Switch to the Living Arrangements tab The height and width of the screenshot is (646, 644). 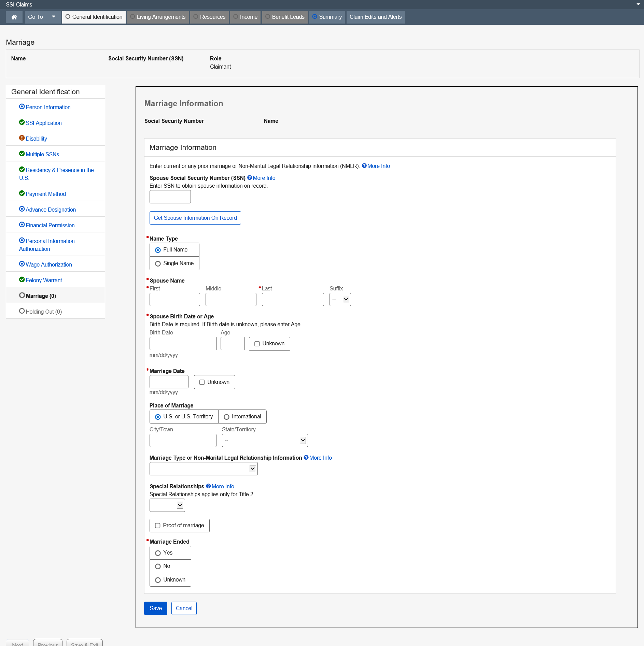point(158,17)
